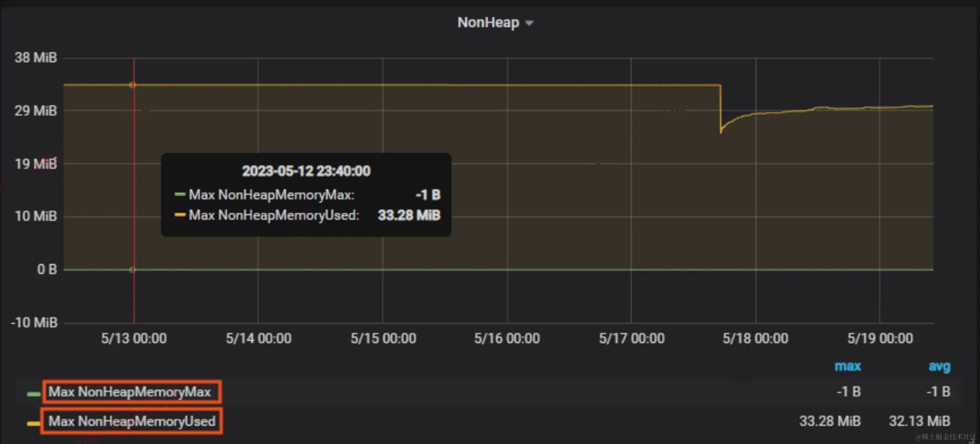Viewport: 980px width, 444px height.
Task: Toggle Max NonHeapMemoryUsed series in legend
Action: point(132,421)
